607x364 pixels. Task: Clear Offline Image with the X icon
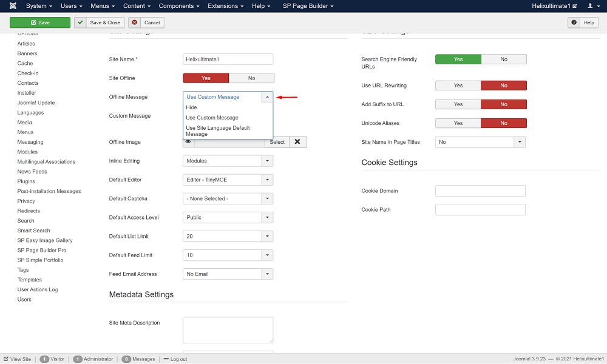coord(297,142)
